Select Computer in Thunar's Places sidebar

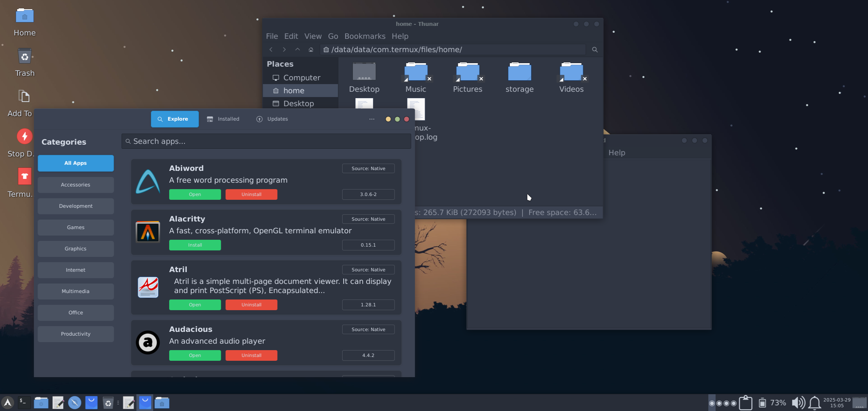pyautogui.click(x=300, y=78)
